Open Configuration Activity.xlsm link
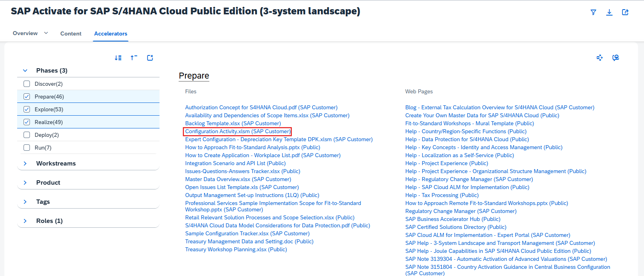 tap(238, 131)
